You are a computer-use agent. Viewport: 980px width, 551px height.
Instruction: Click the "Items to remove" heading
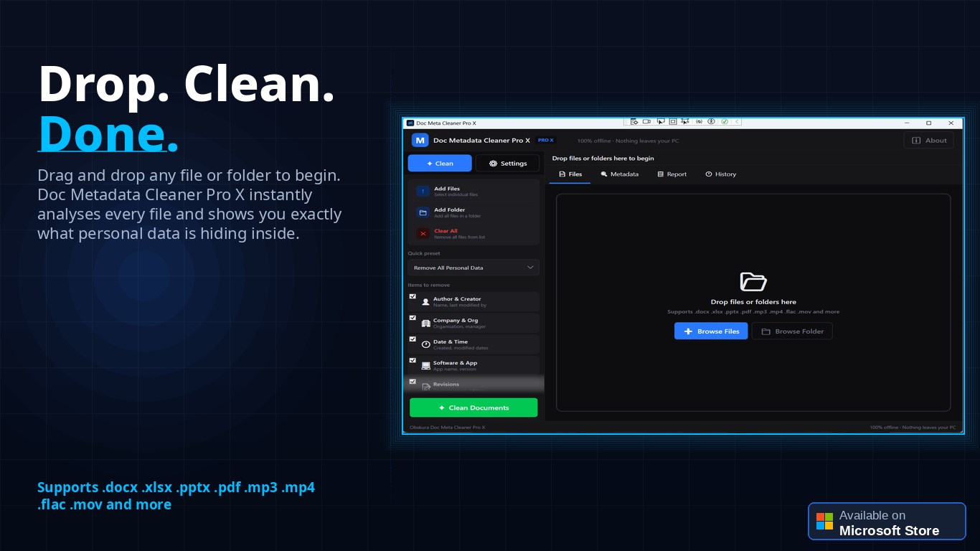click(x=429, y=286)
